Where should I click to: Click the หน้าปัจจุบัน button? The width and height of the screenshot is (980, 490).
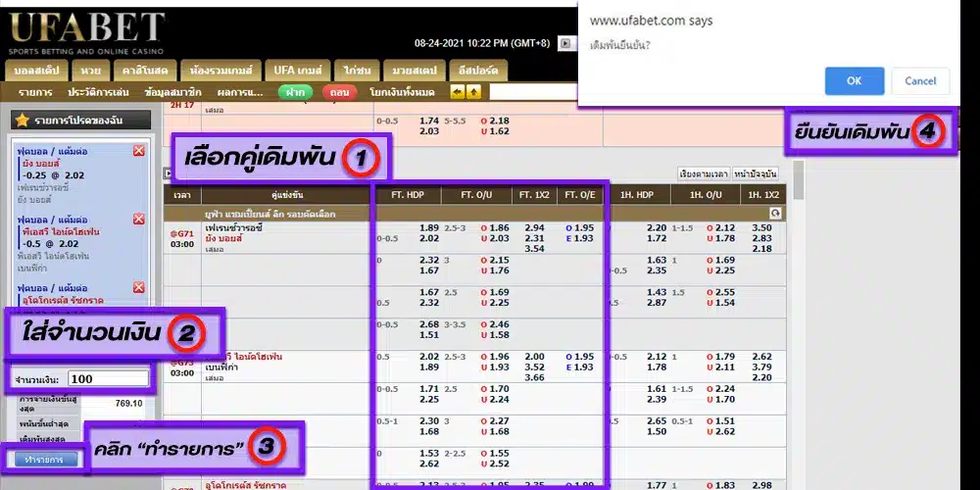click(755, 173)
